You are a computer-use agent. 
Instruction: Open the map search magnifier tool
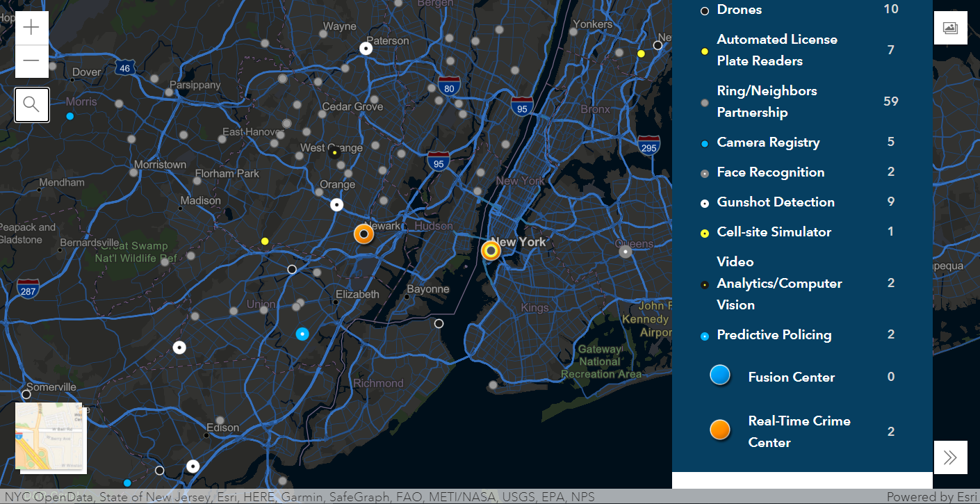pos(32,105)
